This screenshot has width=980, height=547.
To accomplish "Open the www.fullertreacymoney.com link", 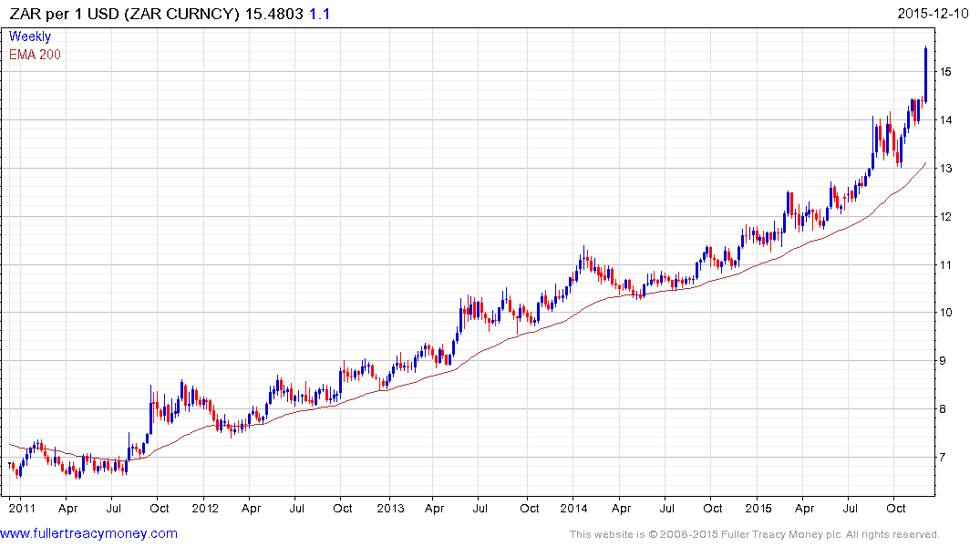I will click(88, 533).
